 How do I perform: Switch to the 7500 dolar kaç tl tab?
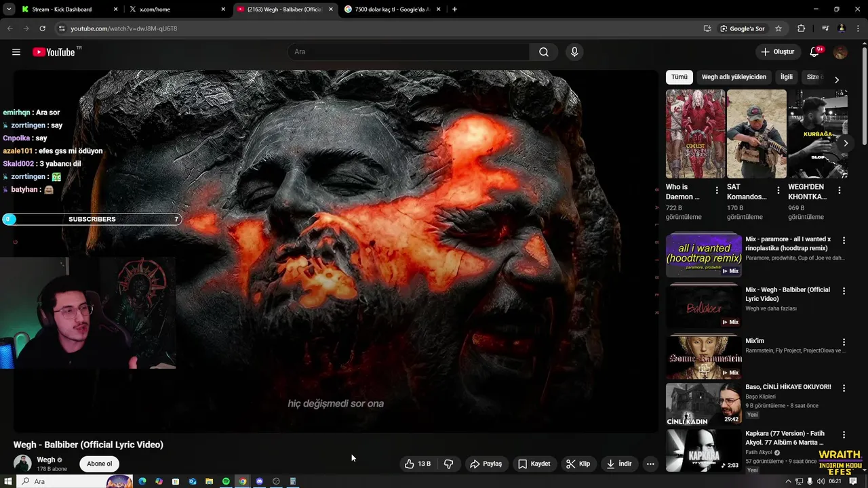pos(393,9)
